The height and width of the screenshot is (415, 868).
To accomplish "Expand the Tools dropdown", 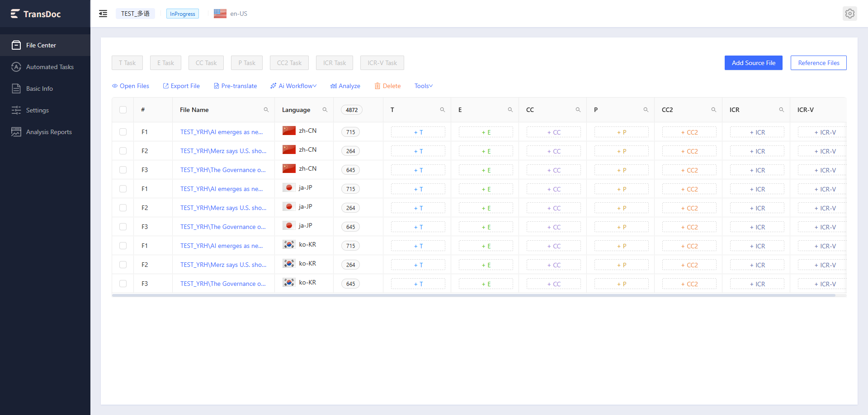I will (x=424, y=86).
